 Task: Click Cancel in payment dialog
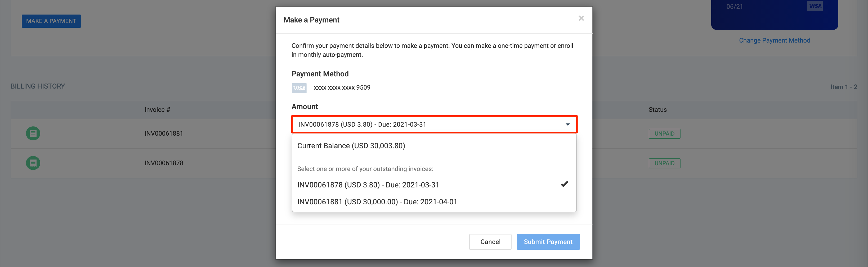tap(490, 242)
